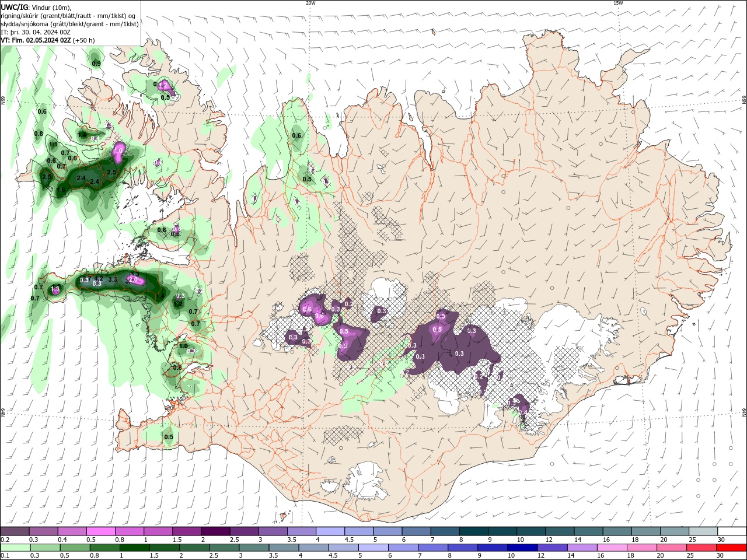This screenshot has width=747, height=560.
Task: Pick the red-pink 25 swatch in the lower legend row
Action: point(701,548)
